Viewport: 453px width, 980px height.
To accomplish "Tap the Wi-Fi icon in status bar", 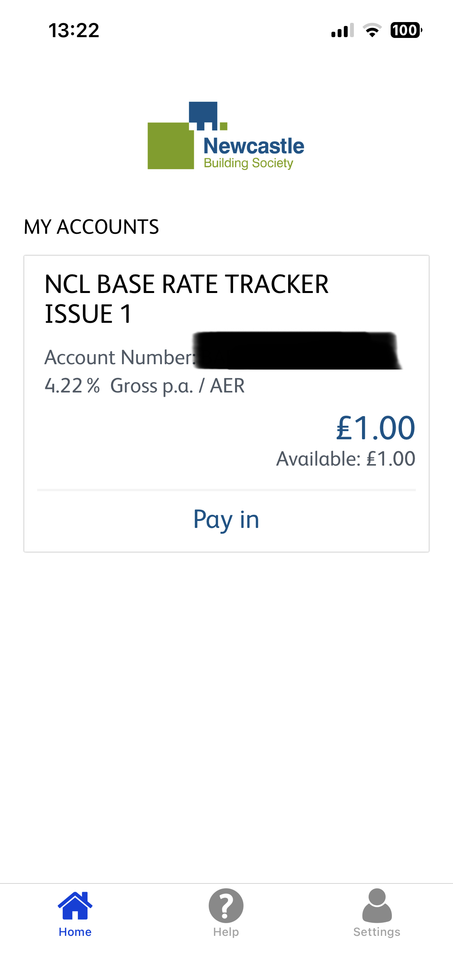I will coord(372,30).
